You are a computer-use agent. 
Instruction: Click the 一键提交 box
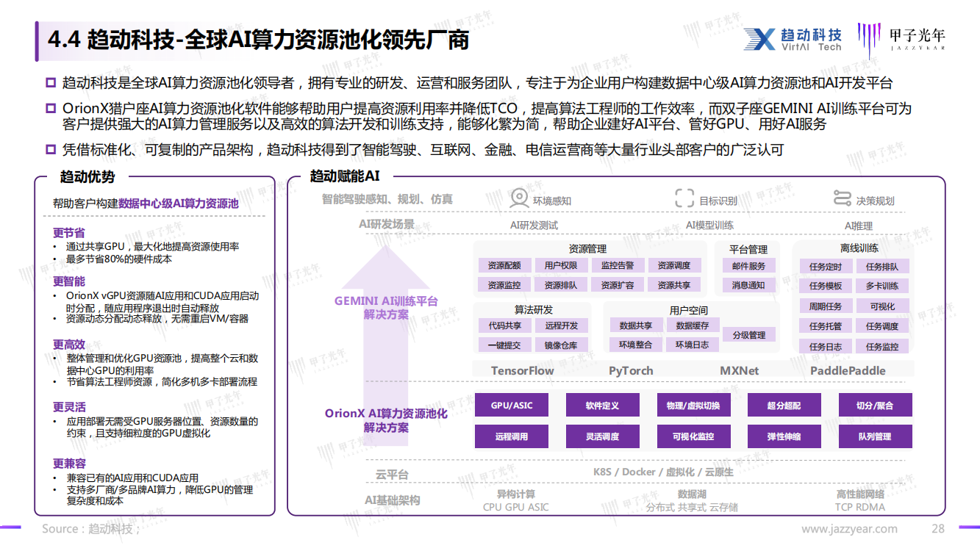tap(504, 345)
